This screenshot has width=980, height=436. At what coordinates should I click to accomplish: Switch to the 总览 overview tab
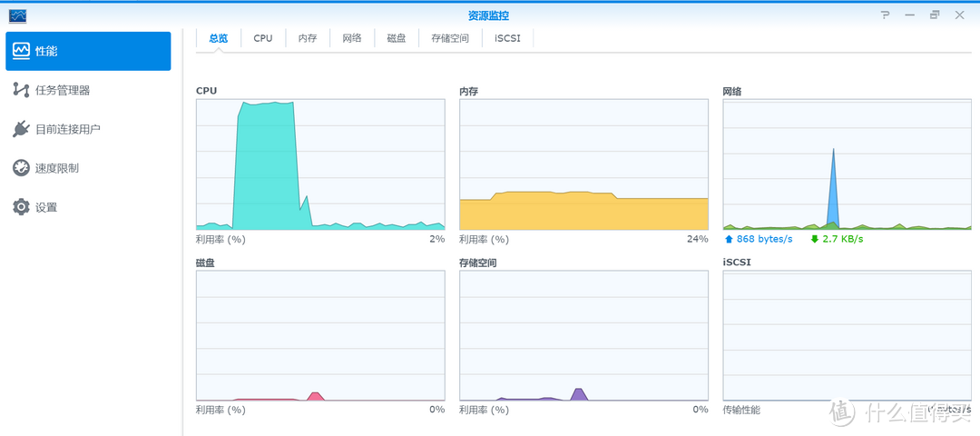[218, 38]
